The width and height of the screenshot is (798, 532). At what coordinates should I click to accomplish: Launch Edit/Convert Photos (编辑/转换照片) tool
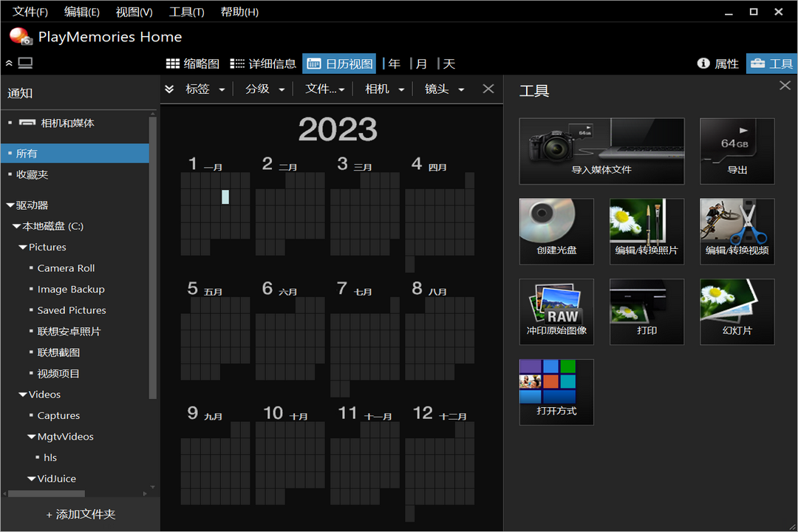(x=647, y=231)
